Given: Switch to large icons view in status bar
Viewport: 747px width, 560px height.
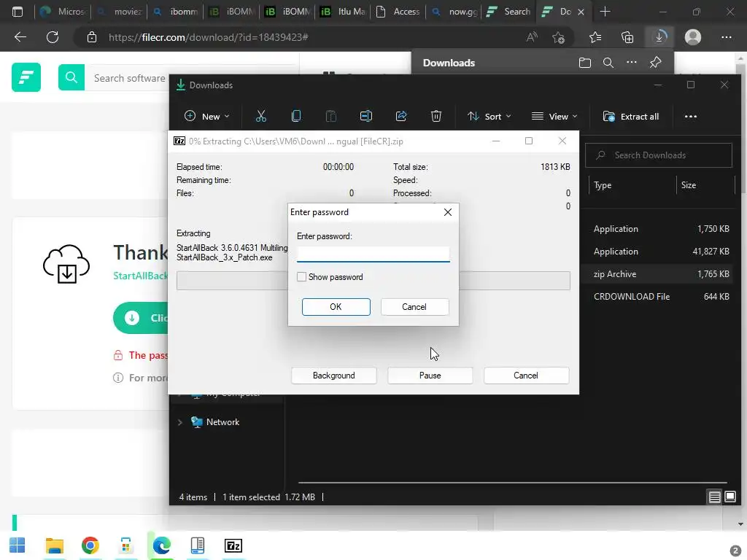Looking at the screenshot, I should point(729,497).
